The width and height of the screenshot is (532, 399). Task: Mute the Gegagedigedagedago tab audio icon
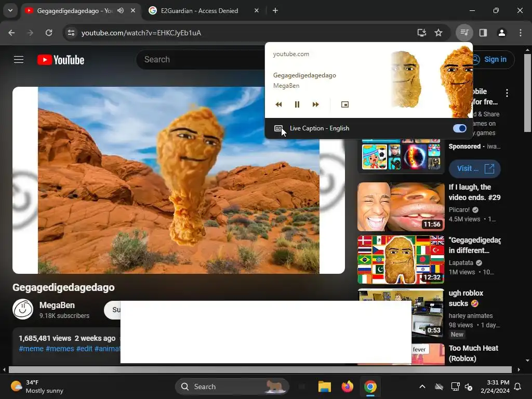[x=121, y=10]
